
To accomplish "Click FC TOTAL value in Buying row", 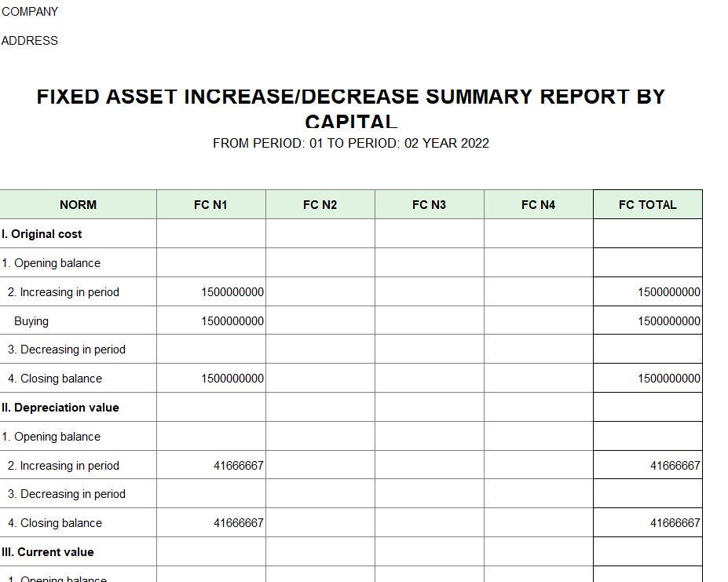I will point(668,321).
